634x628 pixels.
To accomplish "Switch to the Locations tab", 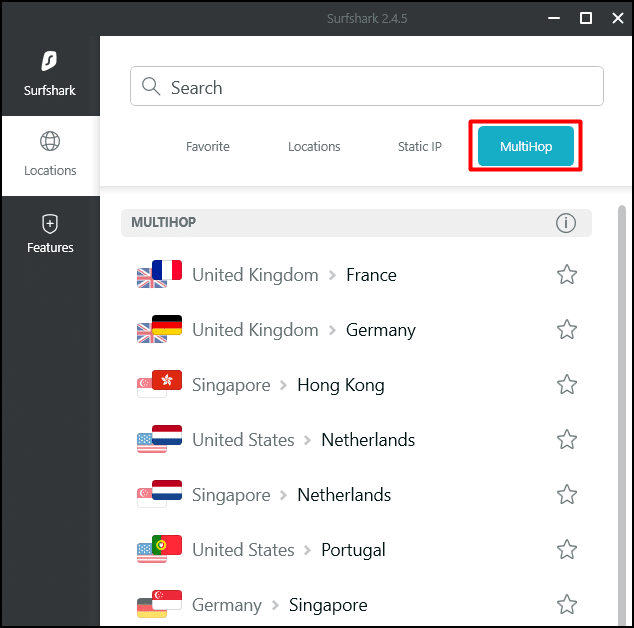I will (x=314, y=146).
